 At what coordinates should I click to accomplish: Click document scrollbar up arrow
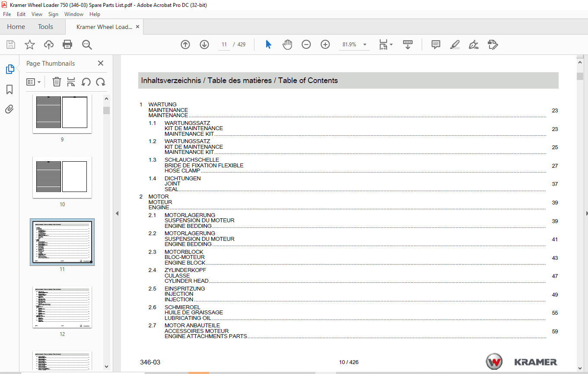[x=580, y=62]
